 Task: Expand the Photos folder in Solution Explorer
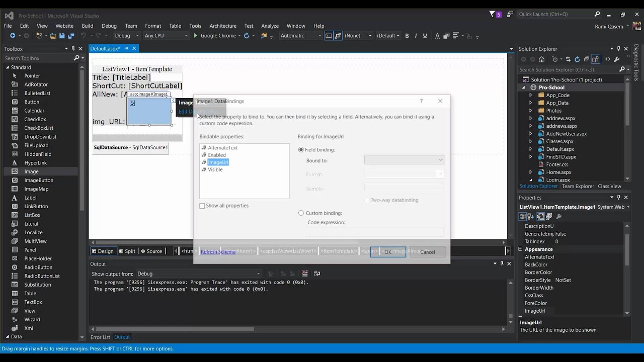coord(530,111)
